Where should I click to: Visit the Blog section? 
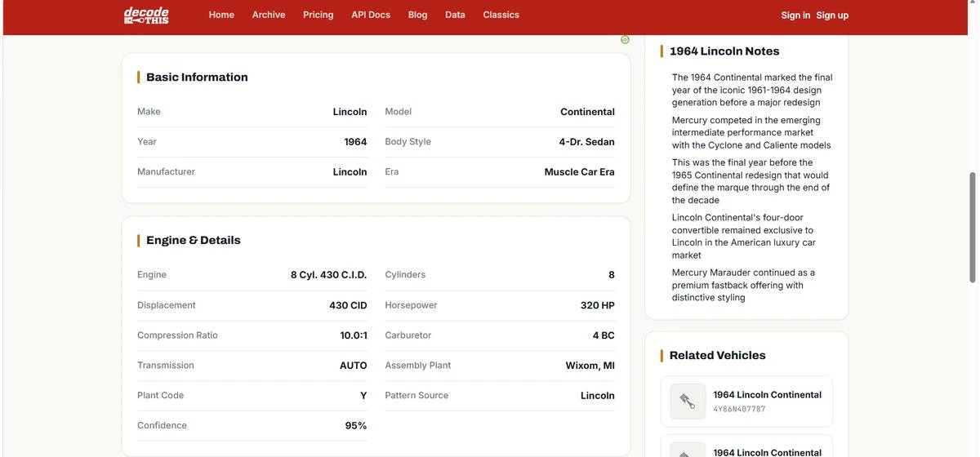pyautogui.click(x=417, y=15)
